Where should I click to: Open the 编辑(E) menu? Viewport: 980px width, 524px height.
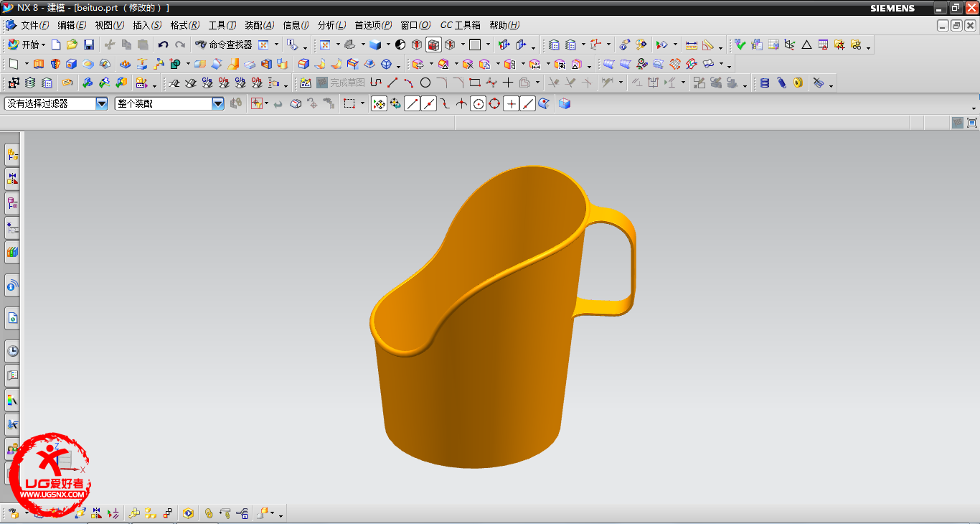pyautogui.click(x=72, y=25)
